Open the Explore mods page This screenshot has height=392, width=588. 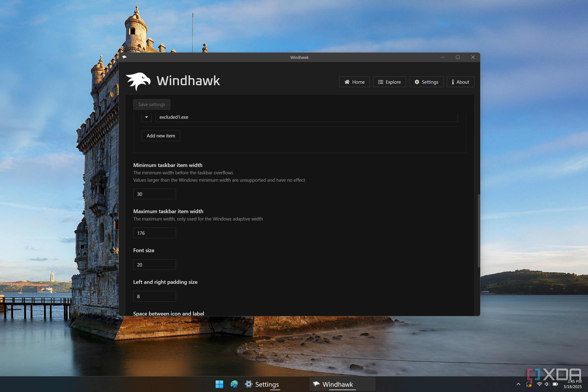pos(389,82)
